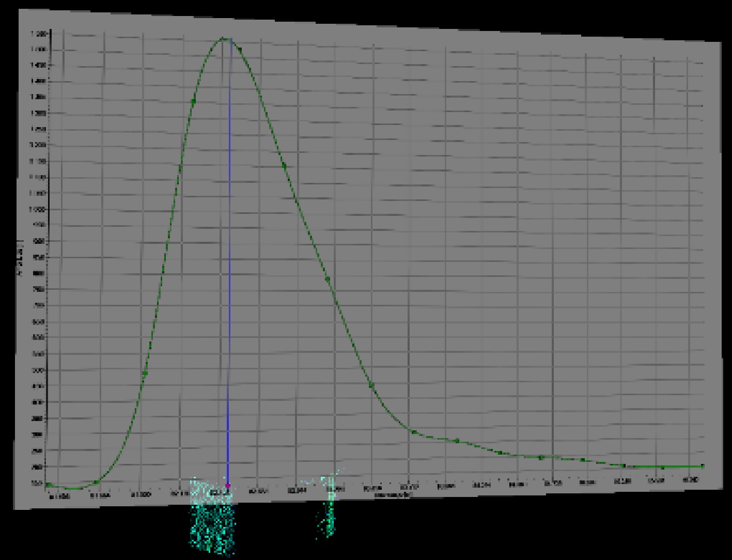The image size is (732, 560).
Task: Select the rightmost data point on the curve
Action: click(x=703, y=466)
